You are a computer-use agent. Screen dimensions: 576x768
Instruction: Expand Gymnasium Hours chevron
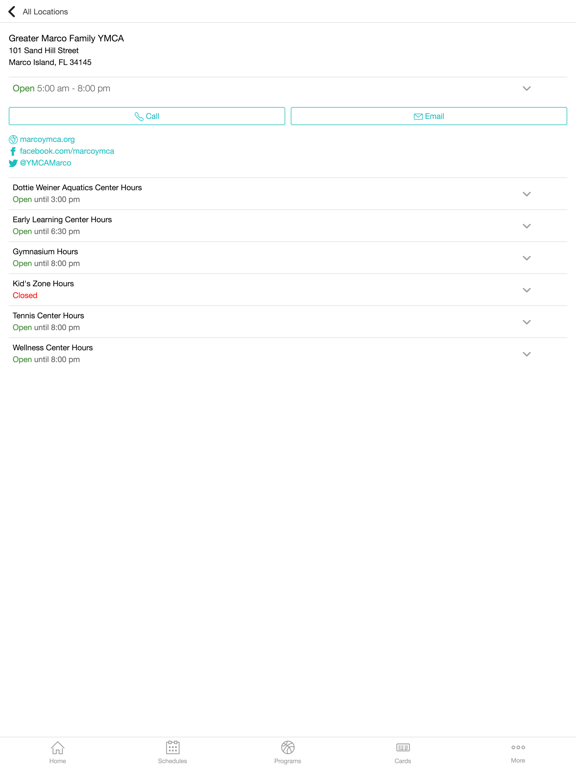coord(527,258)
